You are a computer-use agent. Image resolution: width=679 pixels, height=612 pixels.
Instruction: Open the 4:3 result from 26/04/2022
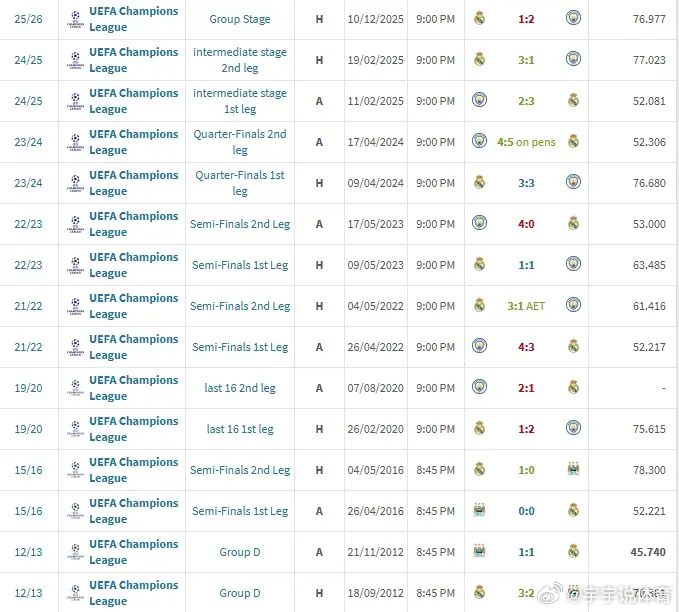[x=526, y=347]
